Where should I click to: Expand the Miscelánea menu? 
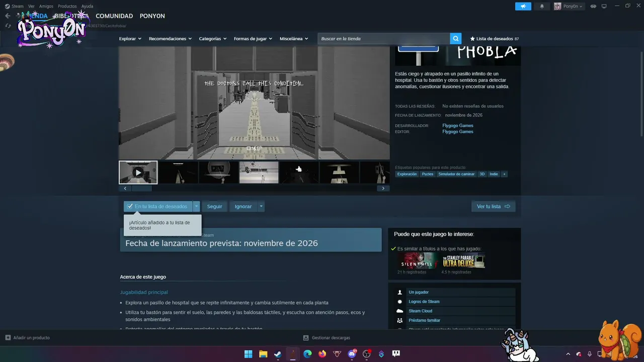294,39
